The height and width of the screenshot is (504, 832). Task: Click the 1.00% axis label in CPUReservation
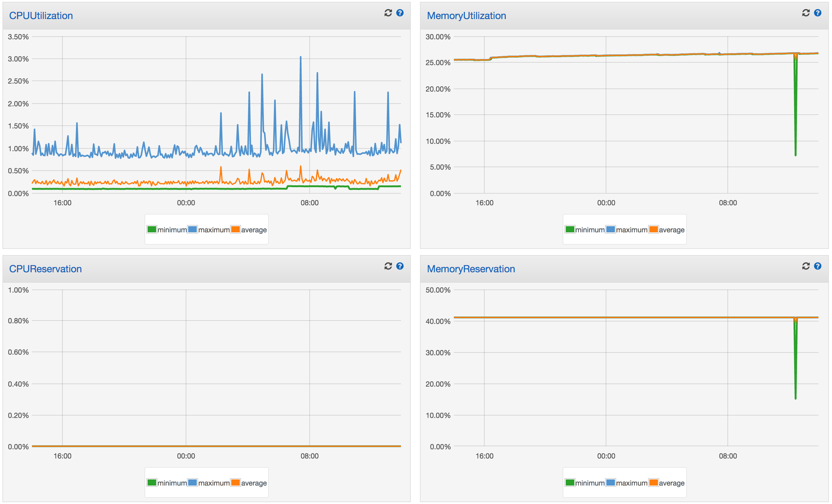18,290
